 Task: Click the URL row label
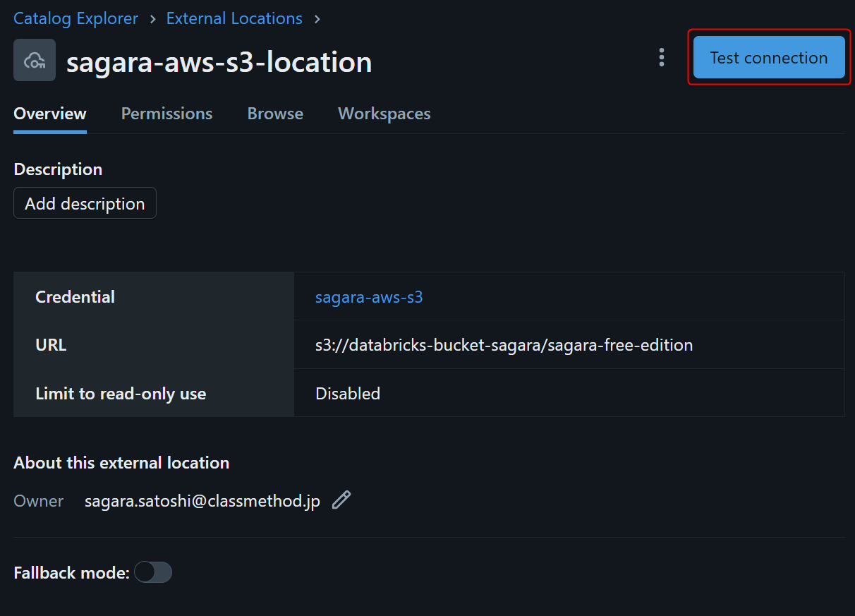(x=51, y=345)
